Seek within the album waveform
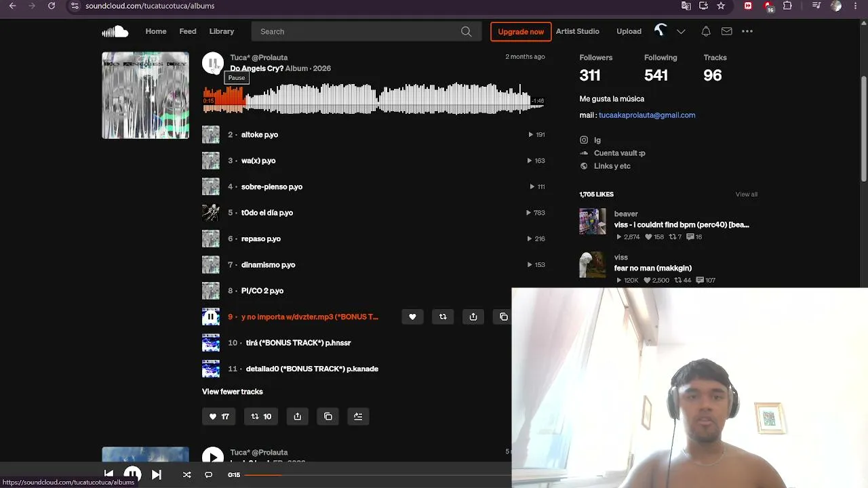Screen dimensions: 868x488 coord(374,100)
